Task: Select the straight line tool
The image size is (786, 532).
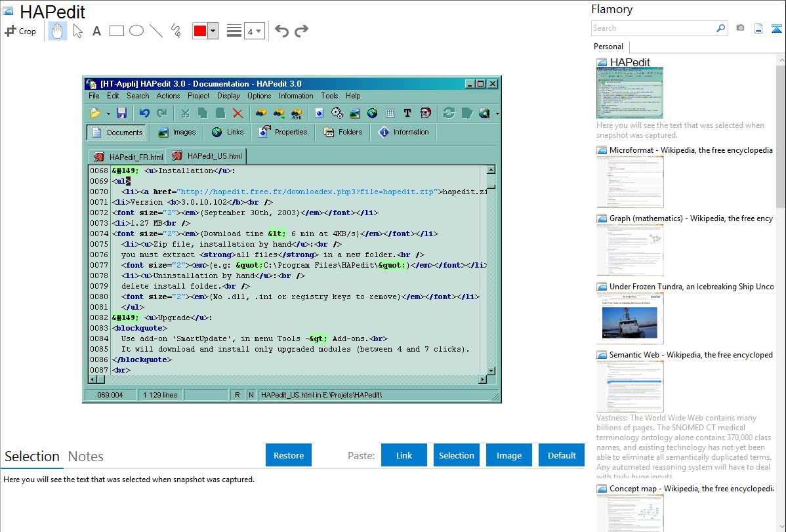Action: [x=156, y=31]
